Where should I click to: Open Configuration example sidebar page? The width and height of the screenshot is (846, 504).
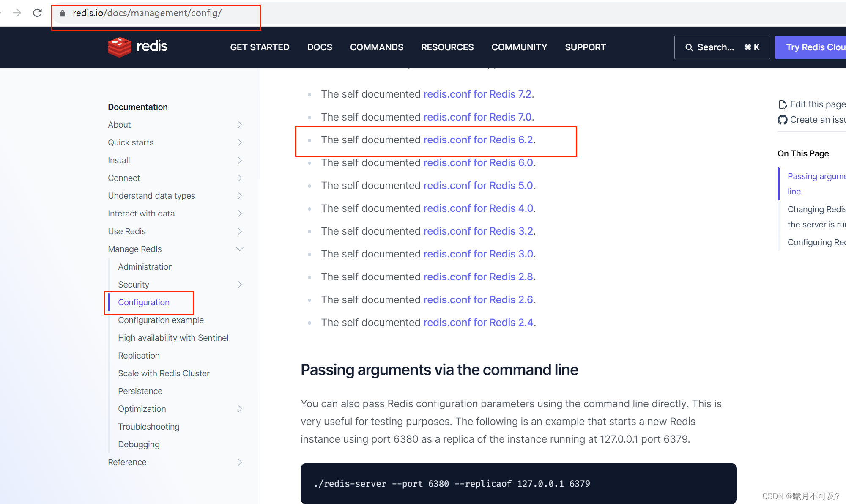tap(161, 320)
